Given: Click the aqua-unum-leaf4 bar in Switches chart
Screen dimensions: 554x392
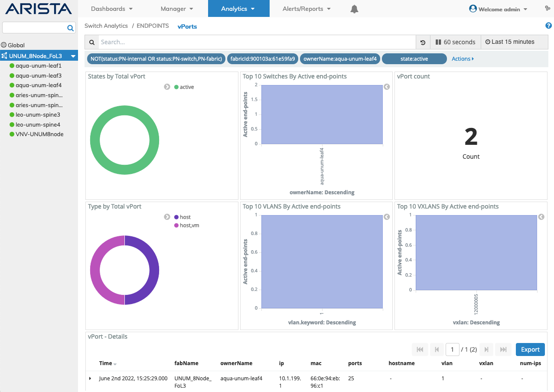Looking at the screenshot, I should (x=322, y=114).
